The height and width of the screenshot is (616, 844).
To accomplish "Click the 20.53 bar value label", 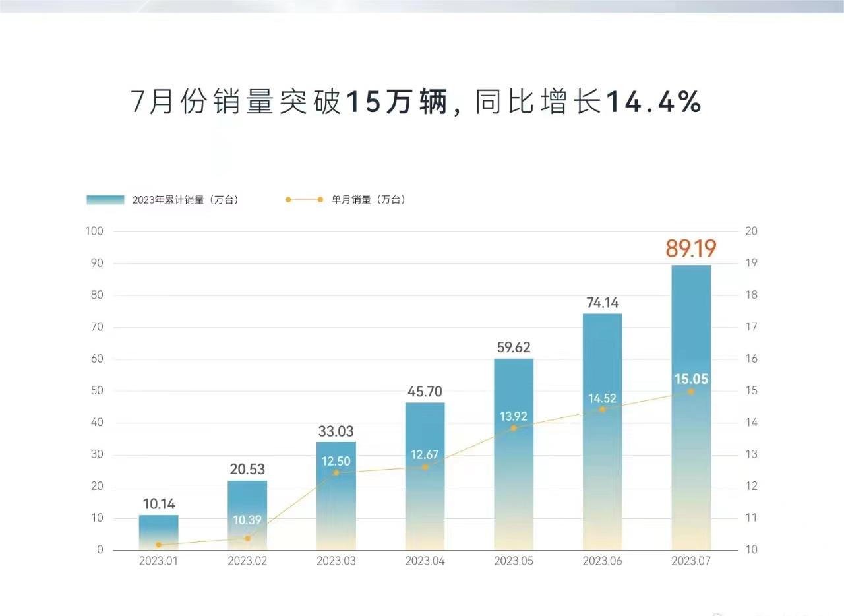I will coord(247,470).
